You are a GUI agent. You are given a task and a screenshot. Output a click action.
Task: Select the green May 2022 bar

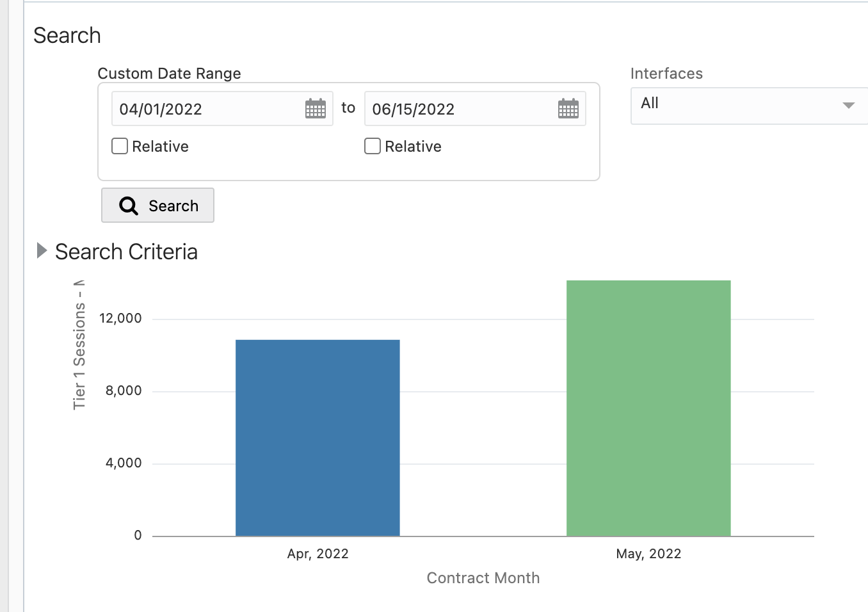click(x=648, y=408)
